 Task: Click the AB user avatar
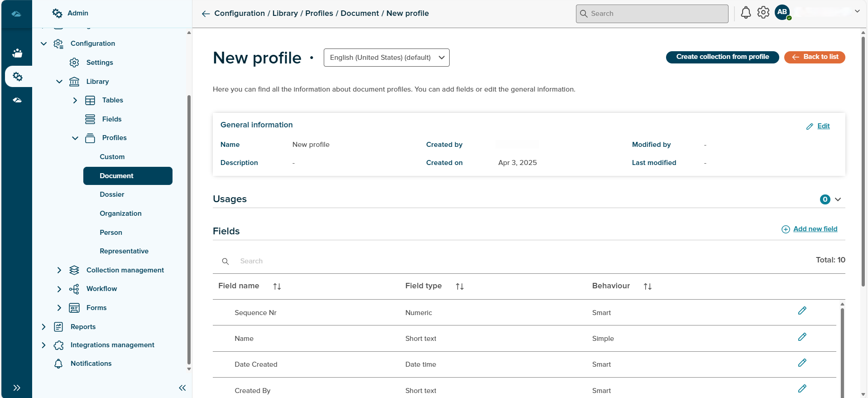click(782, 12)
